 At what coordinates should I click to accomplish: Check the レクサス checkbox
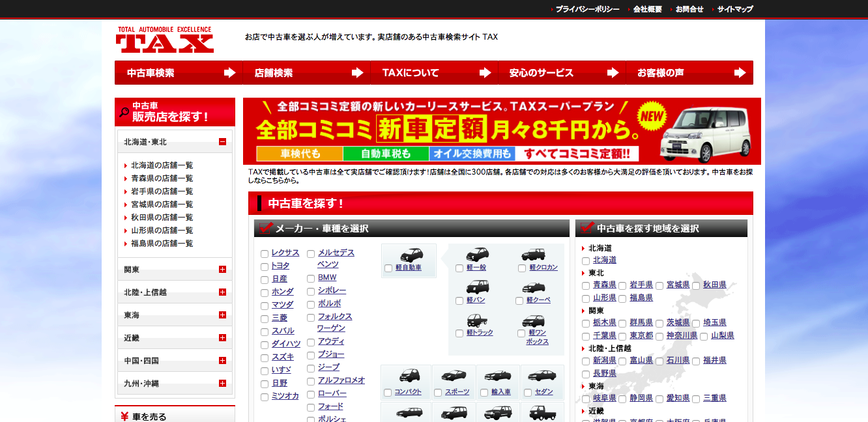(x=265, y=254)
